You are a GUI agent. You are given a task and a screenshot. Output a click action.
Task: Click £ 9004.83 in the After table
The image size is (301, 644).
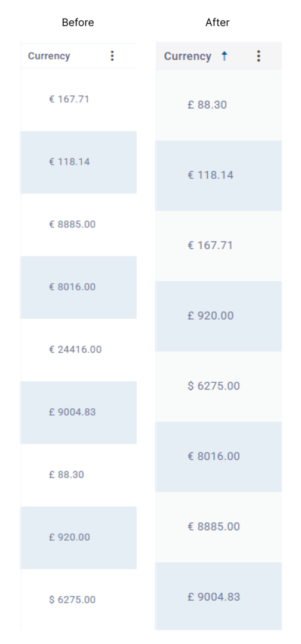click(x=213, y=597)
